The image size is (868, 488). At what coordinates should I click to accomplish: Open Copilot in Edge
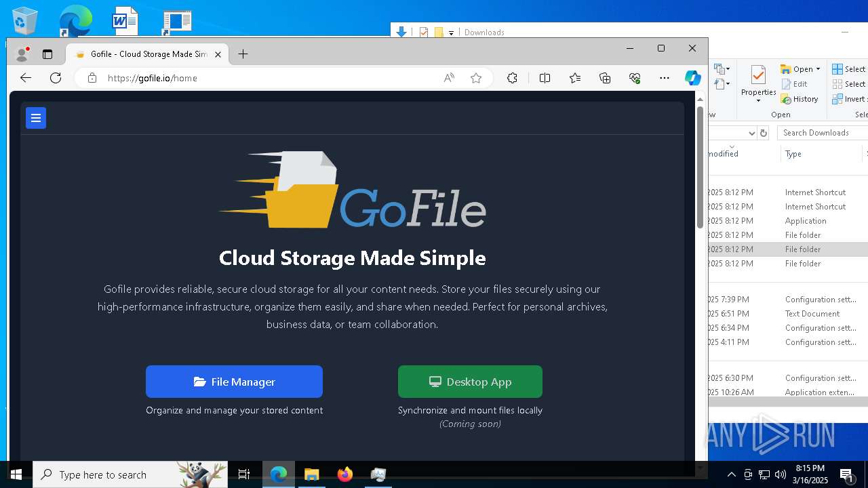coord(692,78)
